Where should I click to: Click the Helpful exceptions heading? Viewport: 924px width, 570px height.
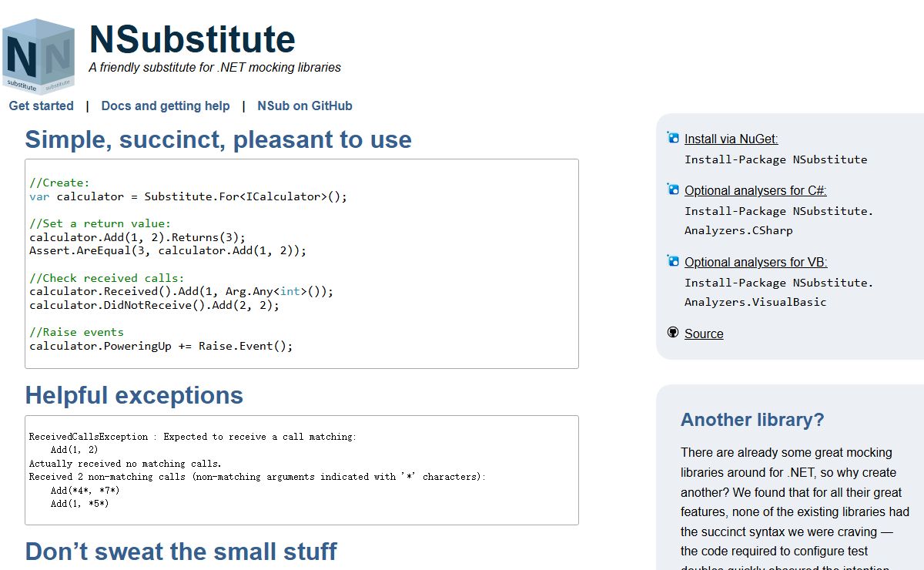click(x=134, y=395)
